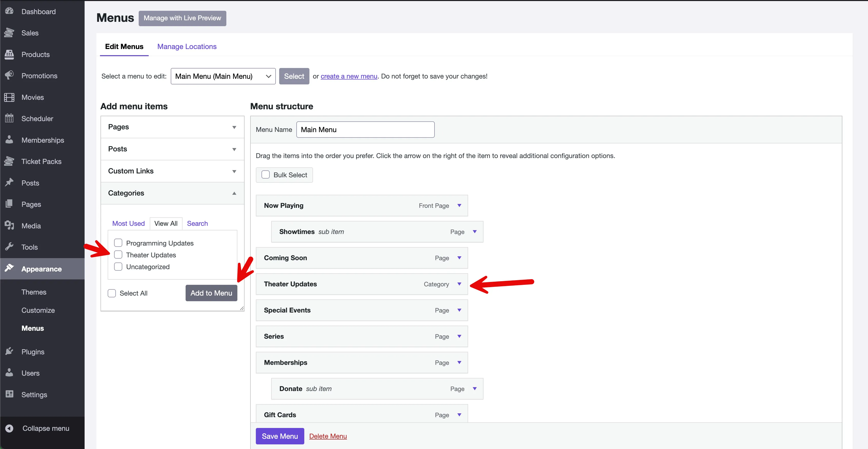Image resolution: width=868 pixels, height=449 pixels.
Task: Click the Collapse menu arrow icon
Action: click(x=9, y=428)
